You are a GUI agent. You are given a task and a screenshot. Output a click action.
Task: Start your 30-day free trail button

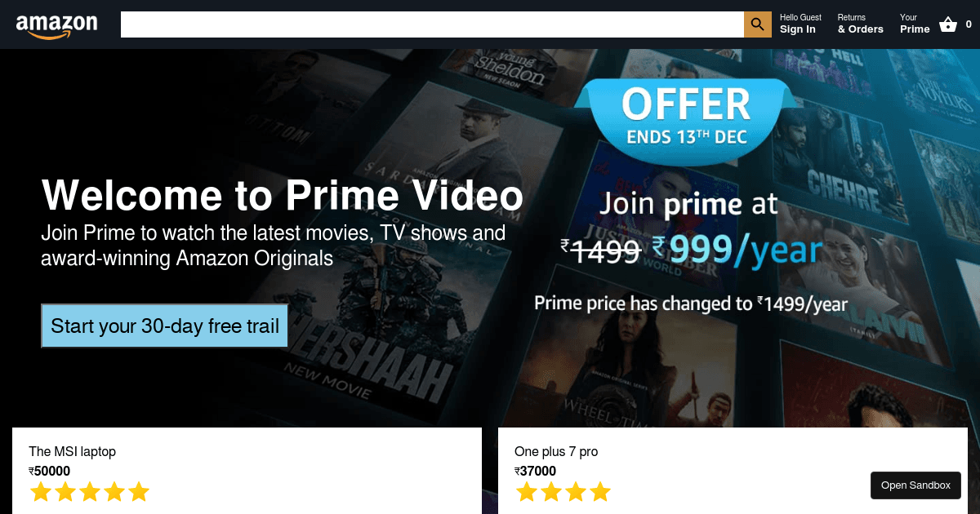tap(165, 326)
